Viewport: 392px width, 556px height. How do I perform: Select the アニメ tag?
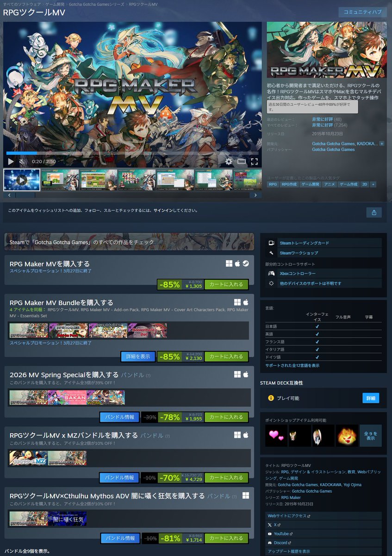329,184
